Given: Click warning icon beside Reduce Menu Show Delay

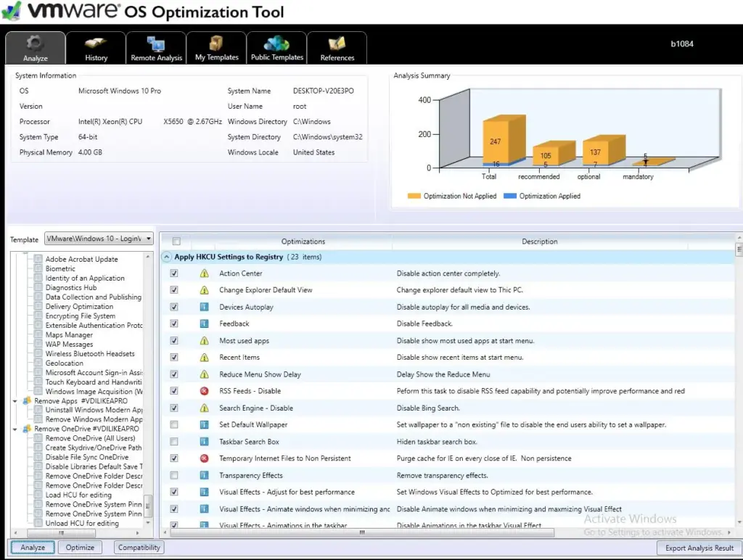Looking at the screenshot, I should coord(204,374).
